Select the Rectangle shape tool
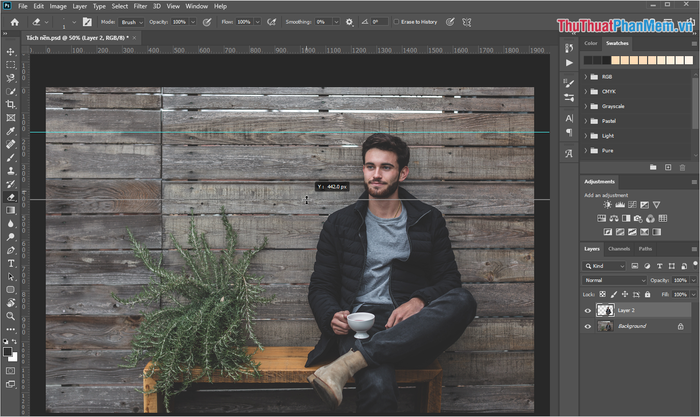The height and width of the screenshot is (417, 700). point(11,290)
